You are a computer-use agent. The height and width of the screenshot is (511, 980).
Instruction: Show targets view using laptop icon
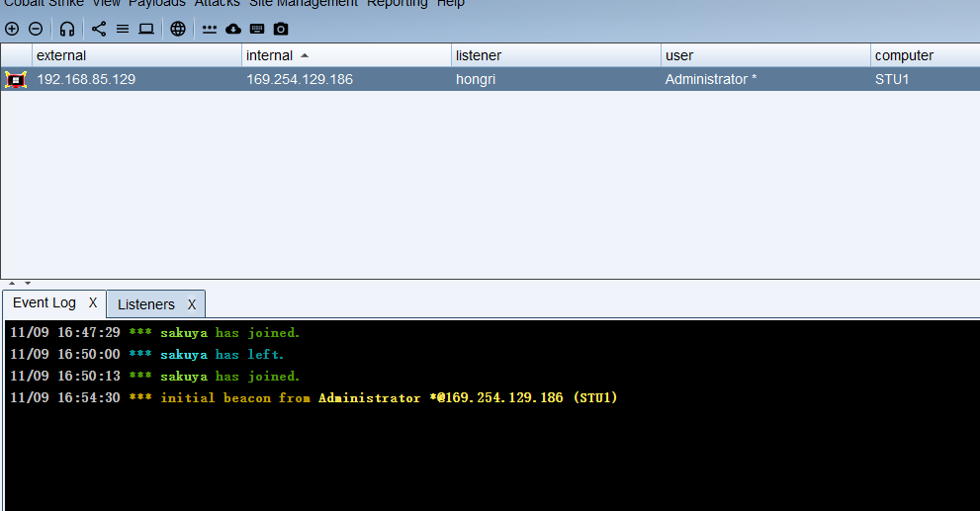(146, 29)
